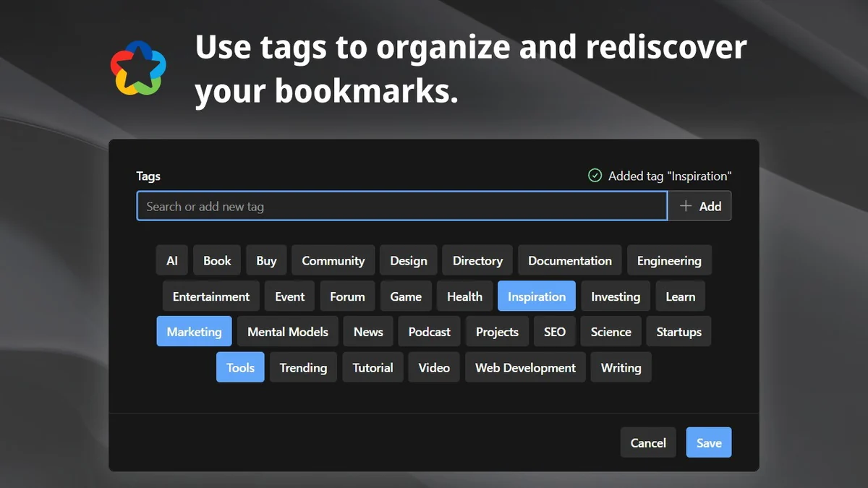This screenshot has width=868, height=488.
Task: Select the AI tag
Action: (x=172, y=261)
